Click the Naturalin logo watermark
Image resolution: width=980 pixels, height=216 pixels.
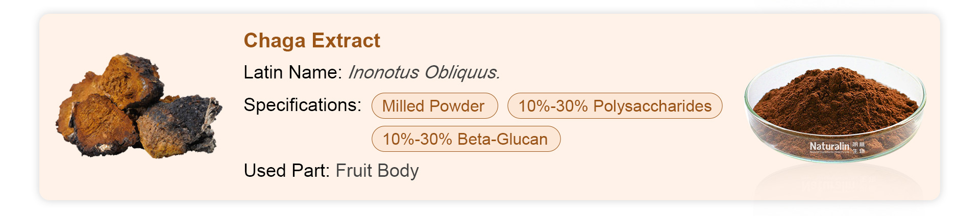coord(829,147)
